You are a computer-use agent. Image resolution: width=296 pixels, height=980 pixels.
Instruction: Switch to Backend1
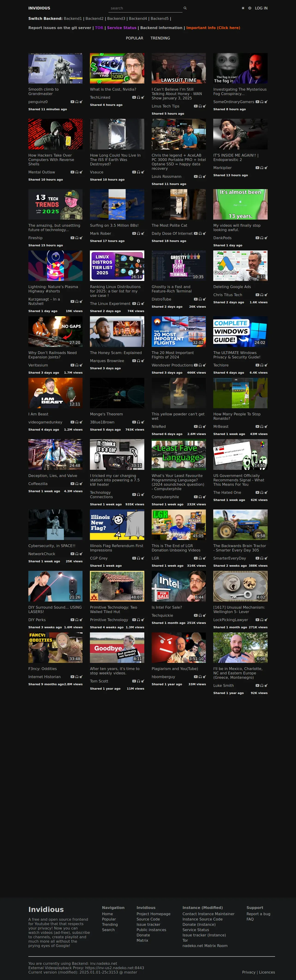coord(73,19)
